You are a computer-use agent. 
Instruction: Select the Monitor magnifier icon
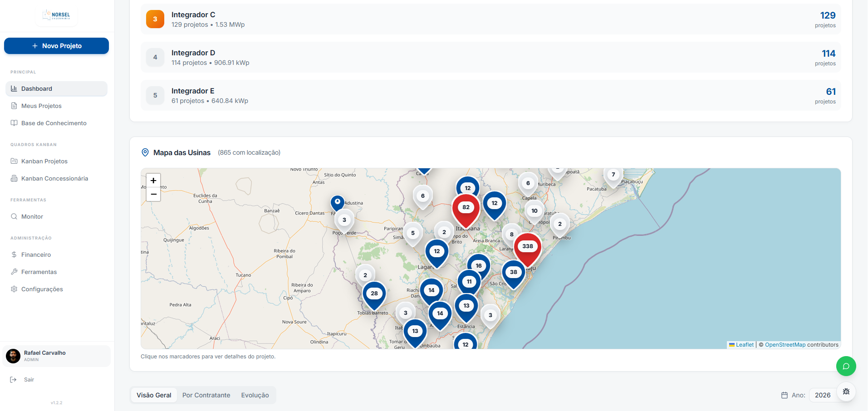(x=14, y=216)
